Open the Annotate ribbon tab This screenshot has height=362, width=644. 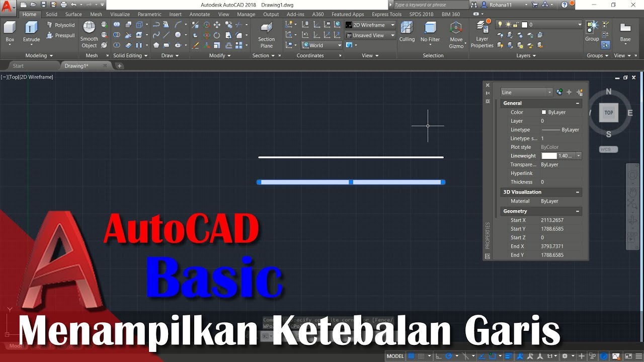tap(200, 15)
